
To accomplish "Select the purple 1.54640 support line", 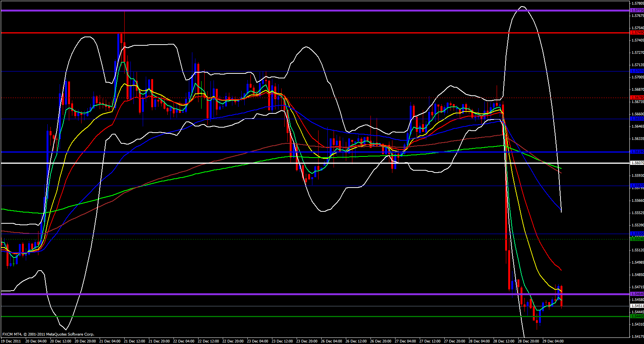I will click(x=269, y=294).
